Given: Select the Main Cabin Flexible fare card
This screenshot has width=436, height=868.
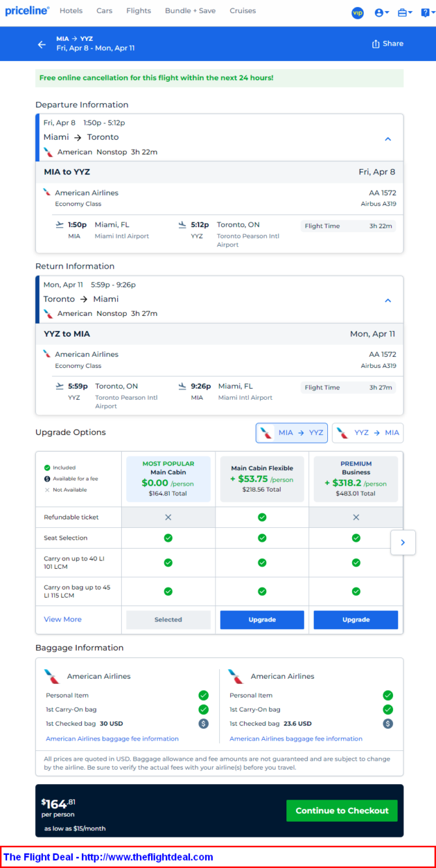Looking at the screenshot, I should [x=262, y=479].
